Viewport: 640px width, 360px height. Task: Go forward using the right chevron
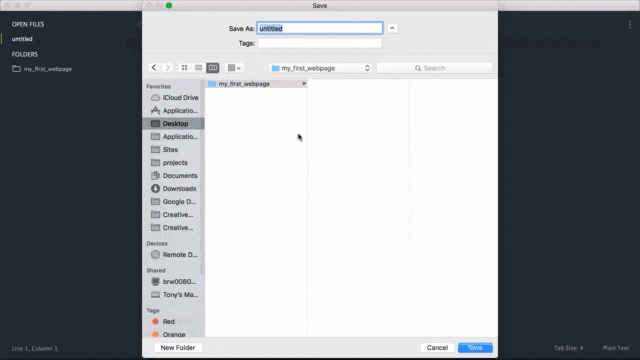click(x=168, y=68)
